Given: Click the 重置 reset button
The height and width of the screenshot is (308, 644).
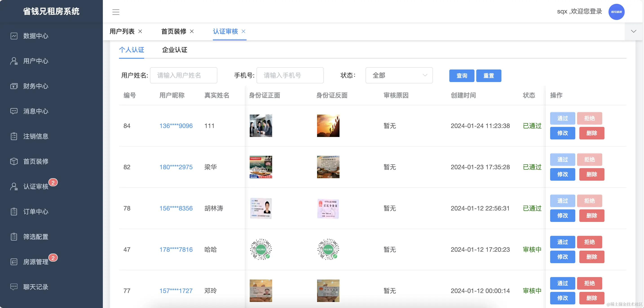Looking at the screenshot, I should tap(488, 76).
